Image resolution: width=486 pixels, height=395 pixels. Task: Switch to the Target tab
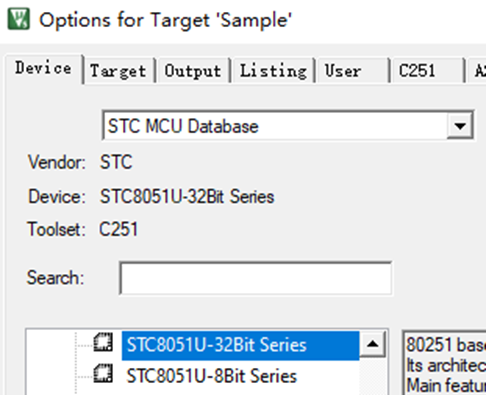(118, 70)
